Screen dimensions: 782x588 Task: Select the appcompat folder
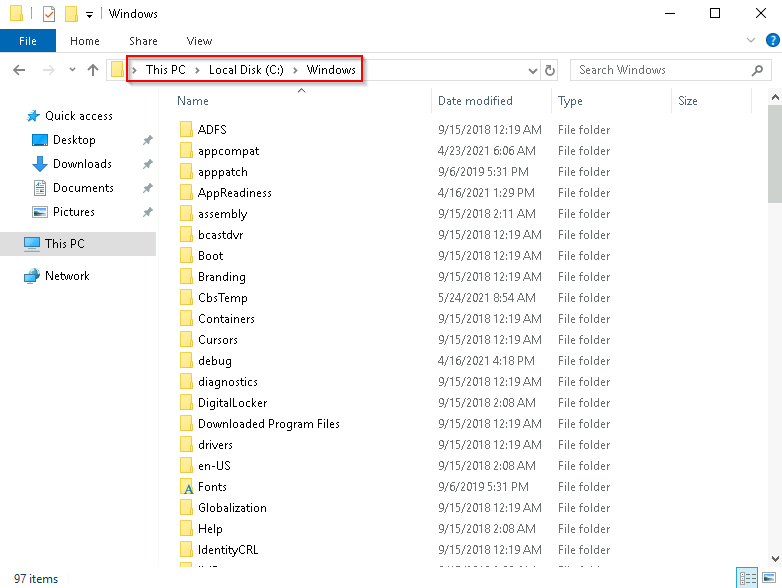228,151
